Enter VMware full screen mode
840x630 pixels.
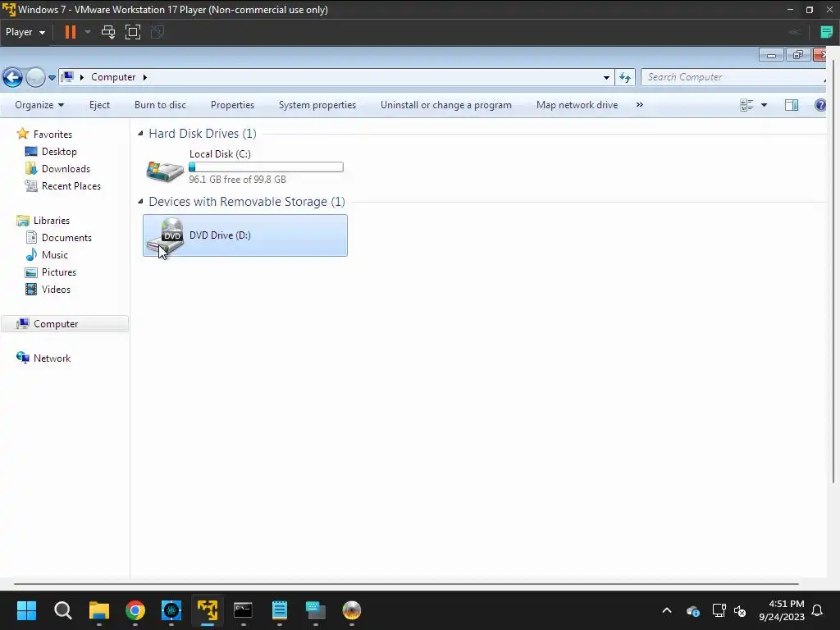(132, 32)
